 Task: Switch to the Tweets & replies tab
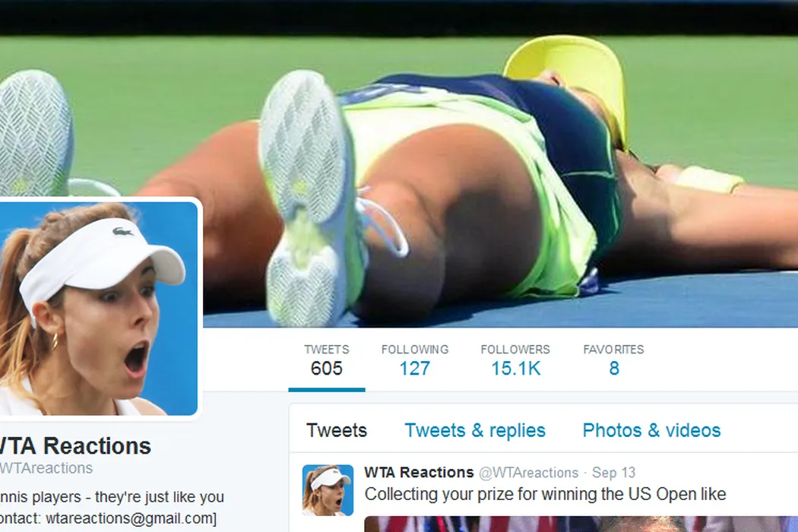tap(475, 430)
